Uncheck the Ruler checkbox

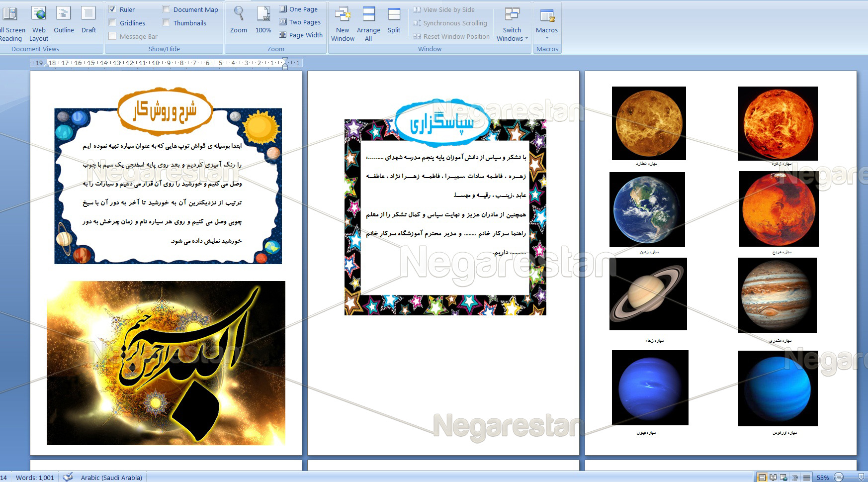tap(112, 9)
